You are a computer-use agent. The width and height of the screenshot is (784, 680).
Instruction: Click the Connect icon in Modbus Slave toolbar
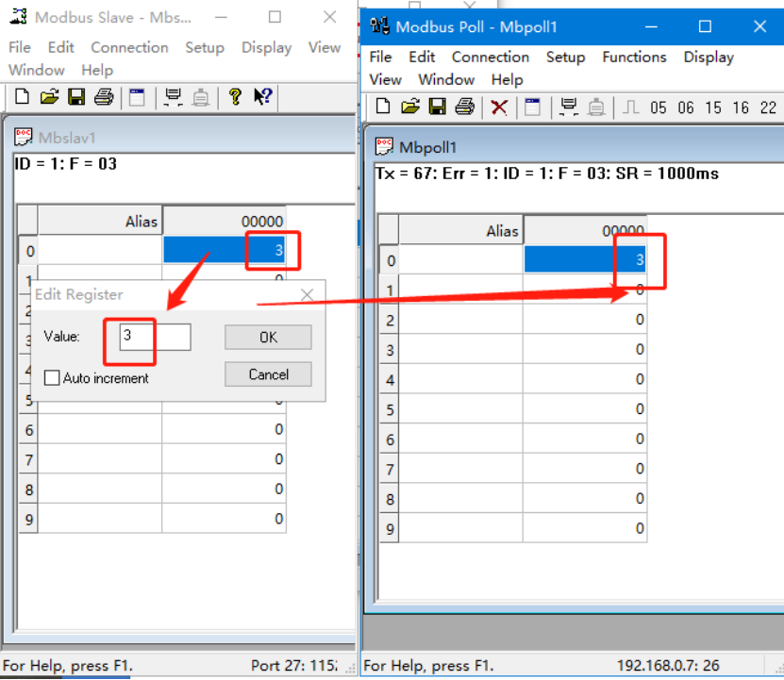pyautogui.click(x=173, y=96)
